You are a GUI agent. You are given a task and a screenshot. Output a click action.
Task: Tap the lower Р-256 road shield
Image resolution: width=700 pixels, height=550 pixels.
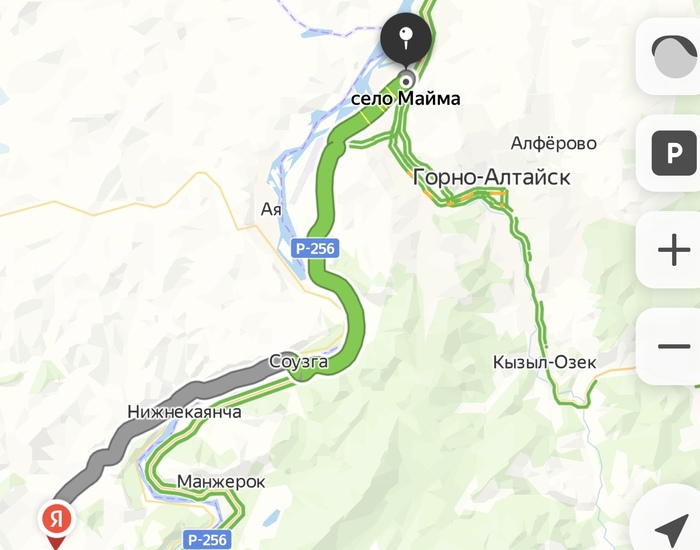pyautogui.click(x=208, y=539)
